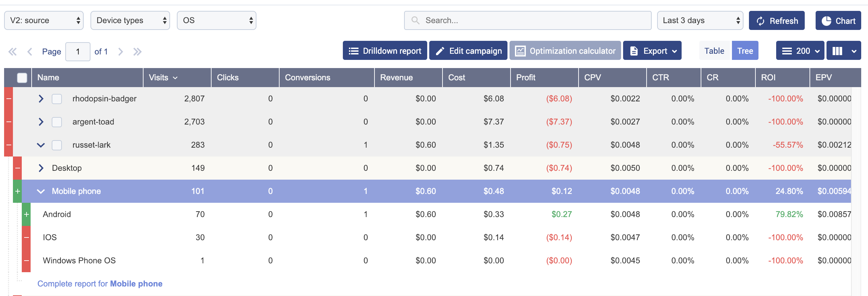Open the Drilldown report
Image resolution: width=868 pixels, height=296 pixels.
(385, 51)
